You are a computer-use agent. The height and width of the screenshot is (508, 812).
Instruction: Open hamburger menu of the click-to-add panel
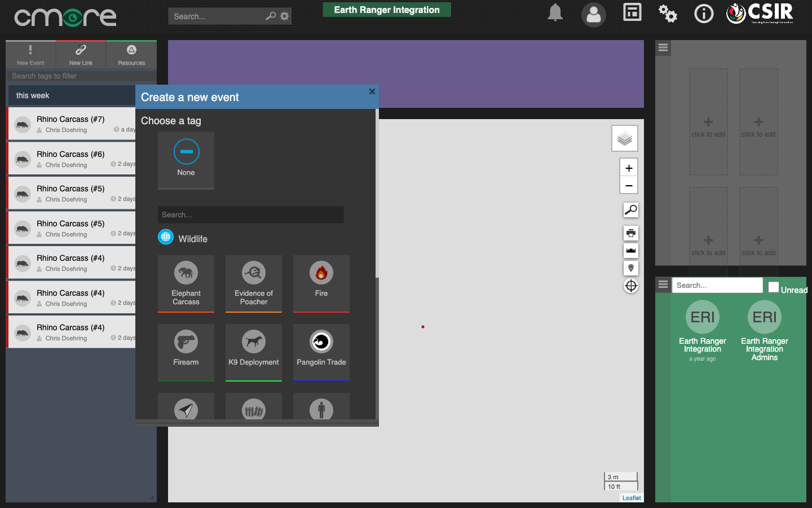[x=663, y=48]
